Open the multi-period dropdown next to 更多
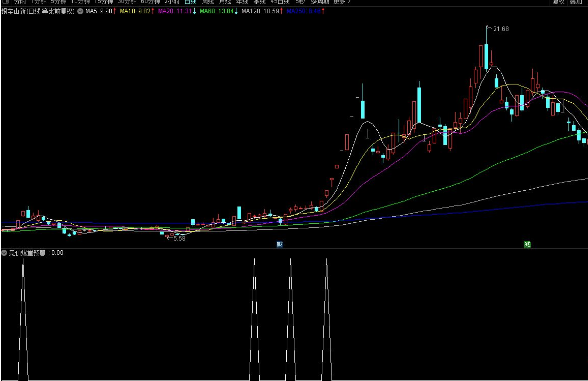 click(320, 2)
